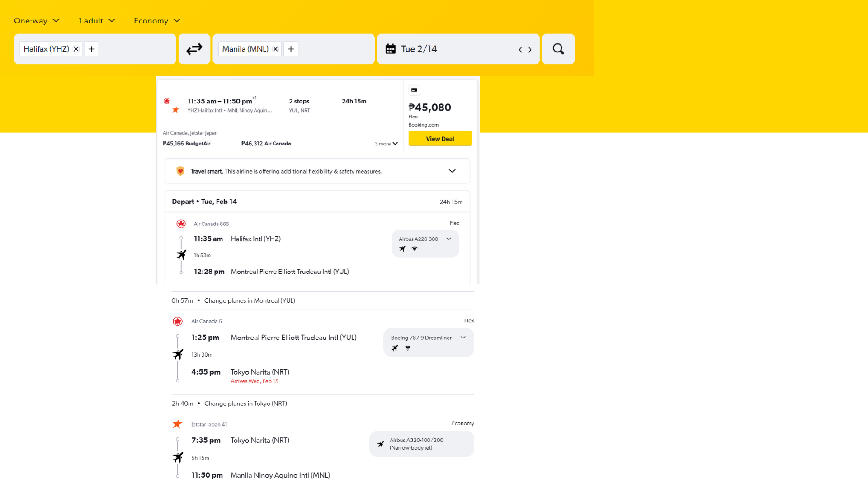Screen dimensions: 868x488
Task: Expand Airbus A220-300 aircraft details
Action: 448,239
